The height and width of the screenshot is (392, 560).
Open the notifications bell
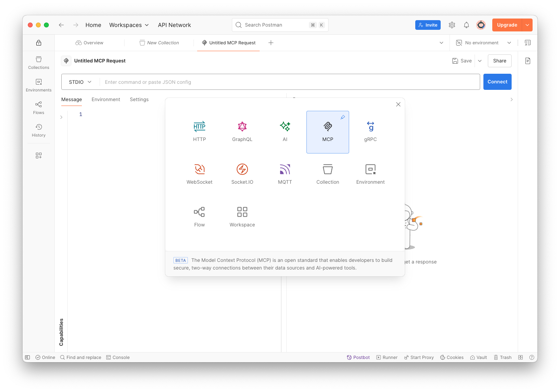466,25
